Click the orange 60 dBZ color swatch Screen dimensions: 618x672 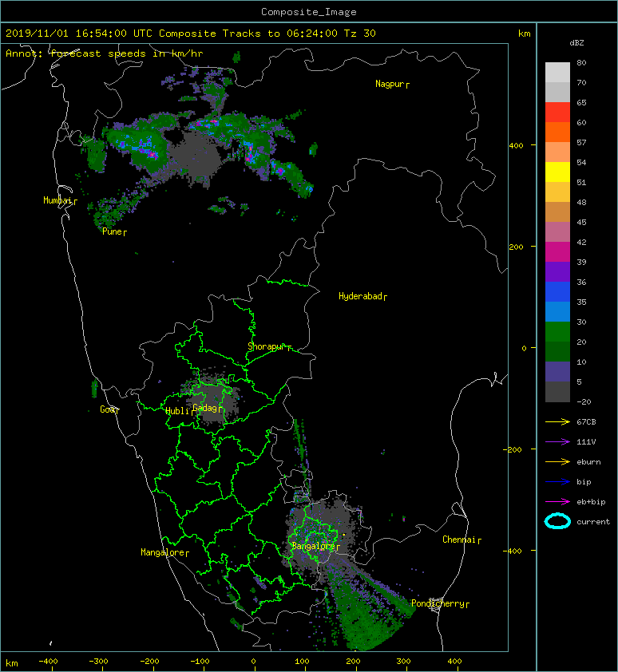[557, 132]
